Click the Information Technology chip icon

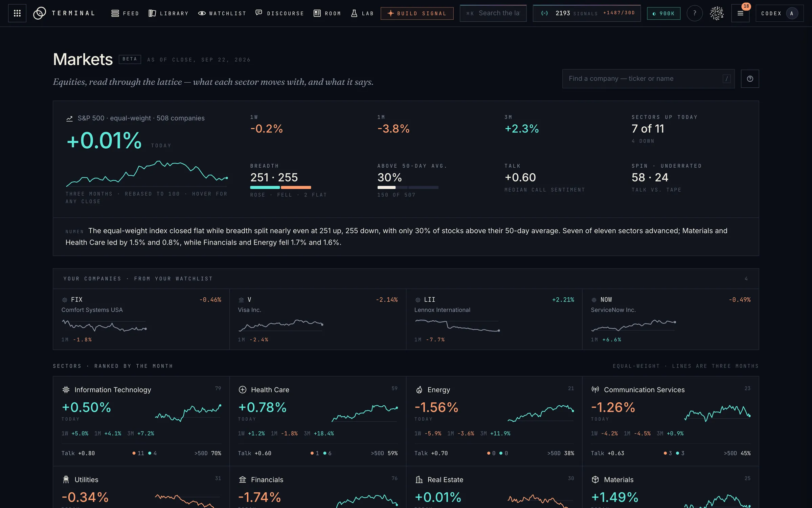pyautogui.click(x=66, y=389)
